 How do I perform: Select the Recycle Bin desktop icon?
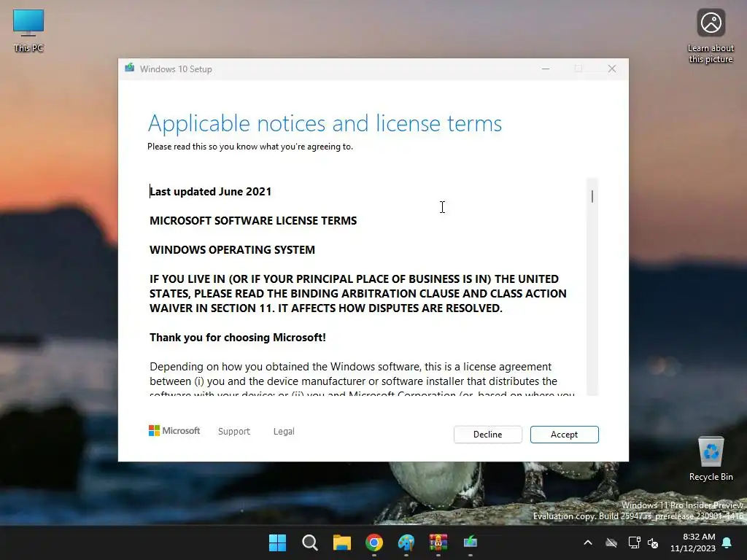tap(711, 458)
